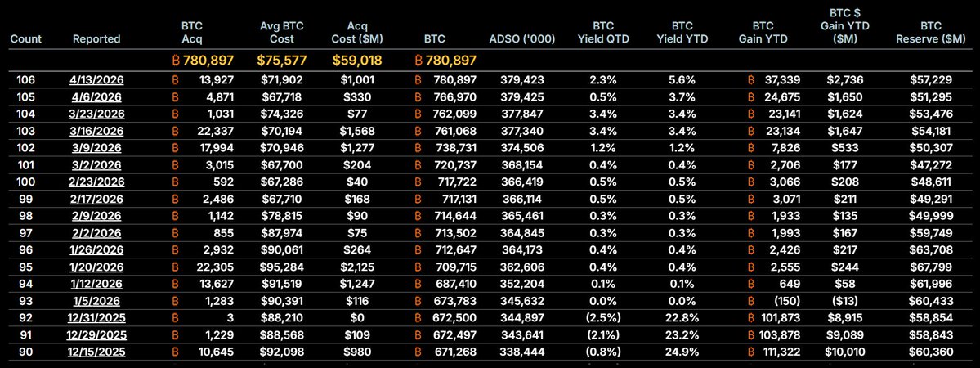Screen dimensions: 980x368
Task: Click the Bitcoin icon beside the BTC holdings total
Action: (420, 61)
